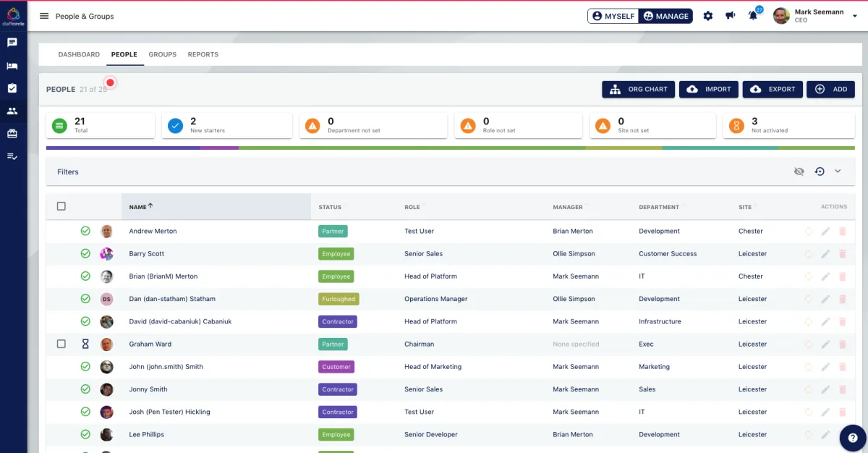Viewport: 868px width, 453px height.
Task: Toggle hidden filters eye icon
Action: [799, 172]
